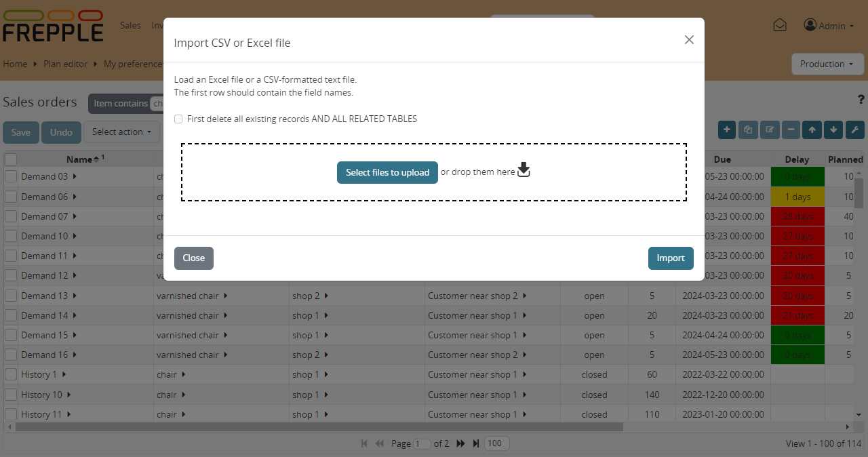The height and width of the screenshot is (457, 868).
Task: Select the copy selected rows icon
Action: click(x=747, y=130)
